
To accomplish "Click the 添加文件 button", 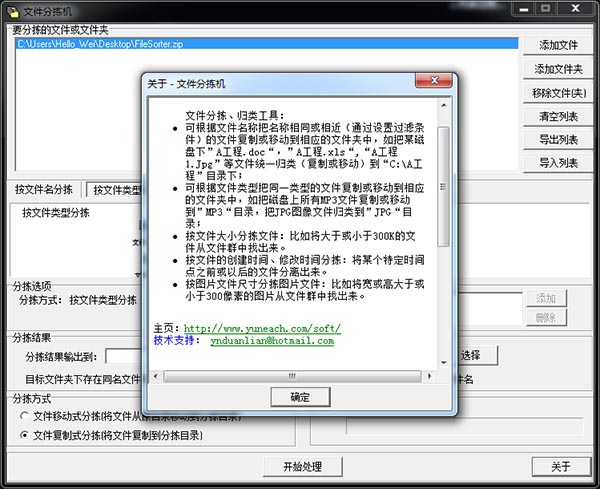I will click(x=558, y=45).
